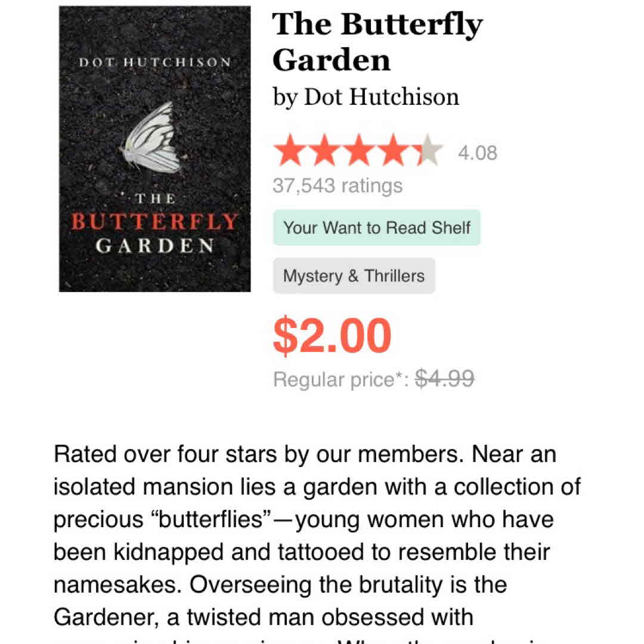Click DOT HUTCHISON text on the cover
This screenshot has height=644, width=644.
coord(155,63)
